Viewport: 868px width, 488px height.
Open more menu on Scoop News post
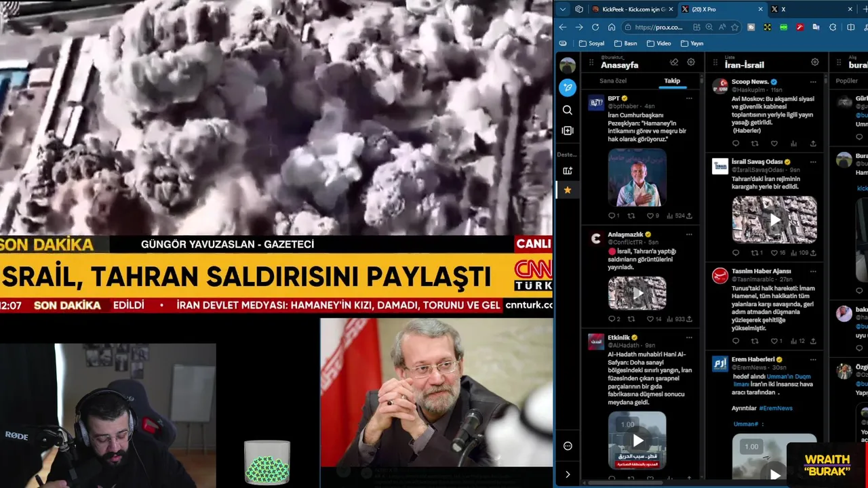(x=813, y=82)
